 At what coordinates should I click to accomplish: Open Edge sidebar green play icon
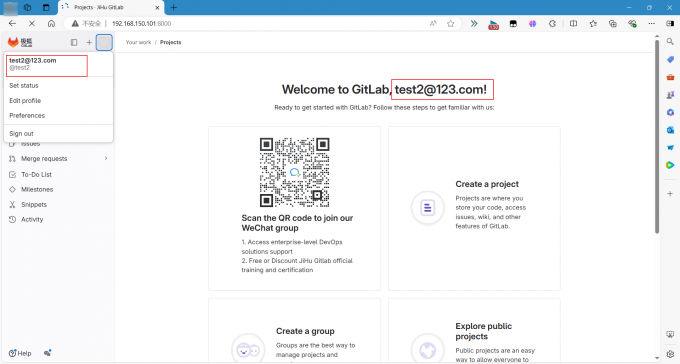pos(670,165)
